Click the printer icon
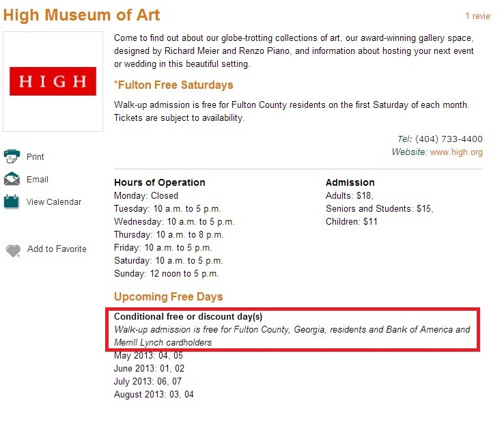The width and height of the screenshot is (504, 433). tap(12, 156)
